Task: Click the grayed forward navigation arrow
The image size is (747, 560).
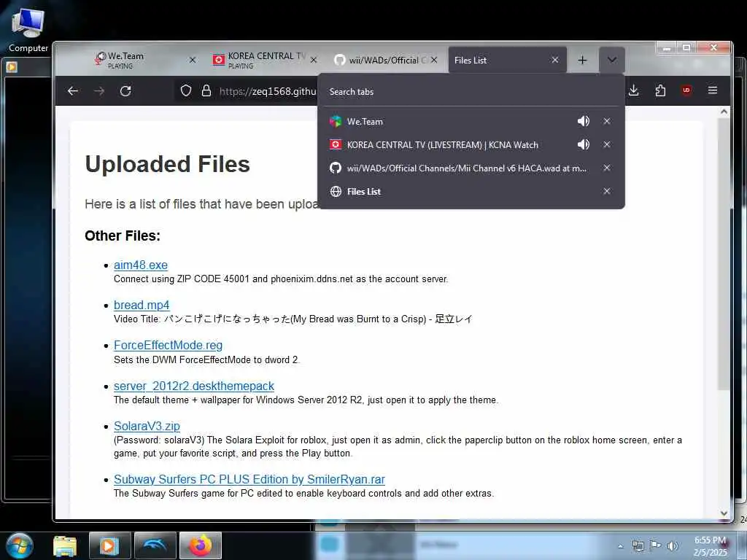Action: click(99, 91)
